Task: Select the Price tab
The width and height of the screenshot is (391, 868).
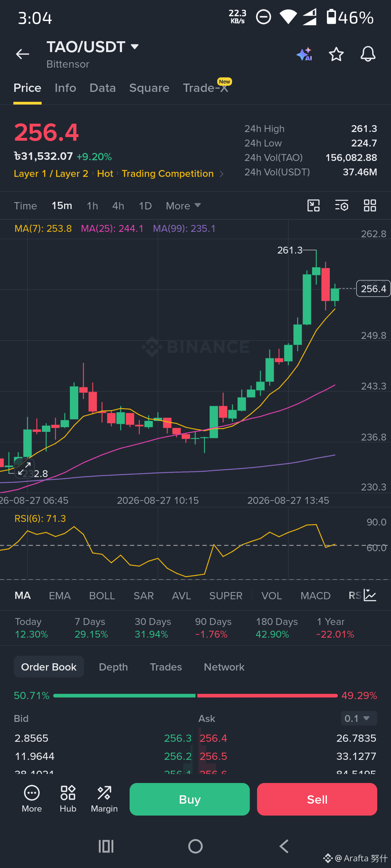Action: [28, 88]
